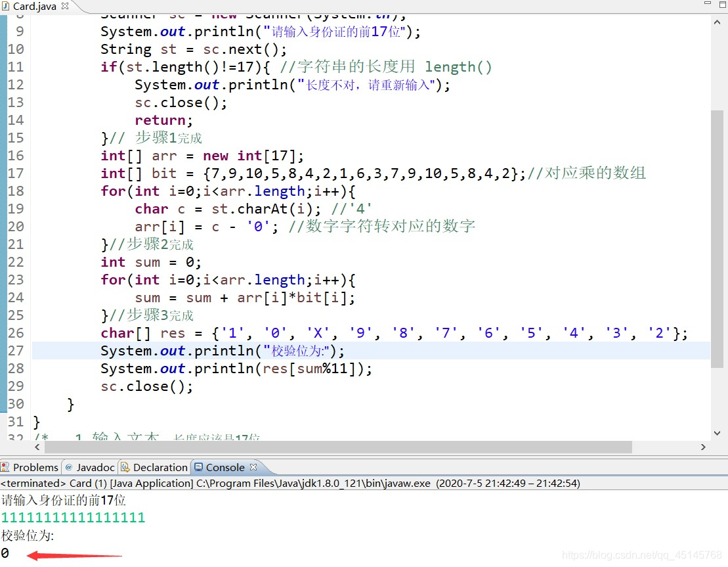Click the '步骤1完成' comment on line 15
The image size is (728, 567).
point(169,138)
